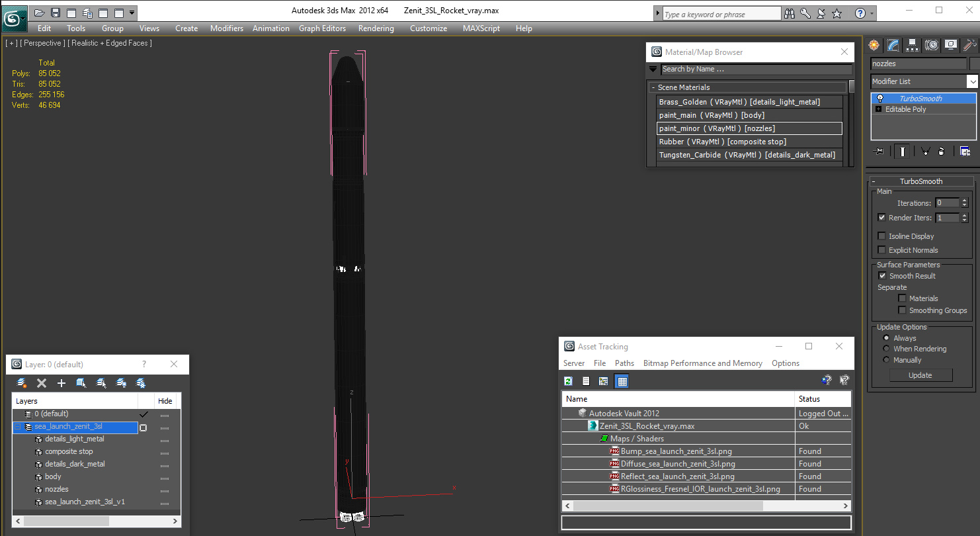The width and height of the screenshot is (980, 536).
Task: Expand the InfoCenter search arrow
Action: pos(657,13)
